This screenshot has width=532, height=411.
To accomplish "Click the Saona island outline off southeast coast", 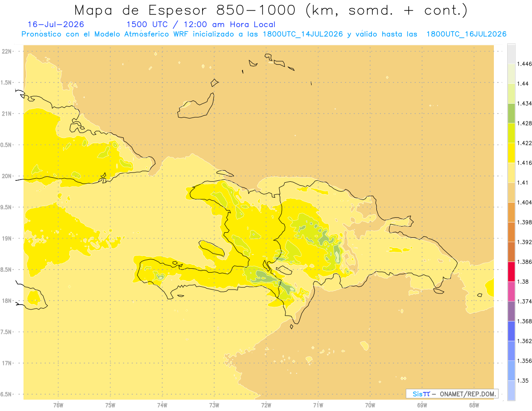I will pos(439,291).
